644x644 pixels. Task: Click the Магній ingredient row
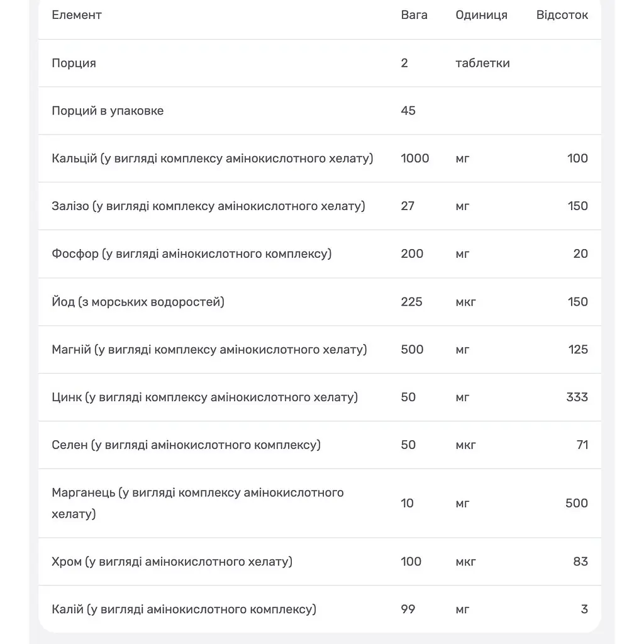click(319, 350)
